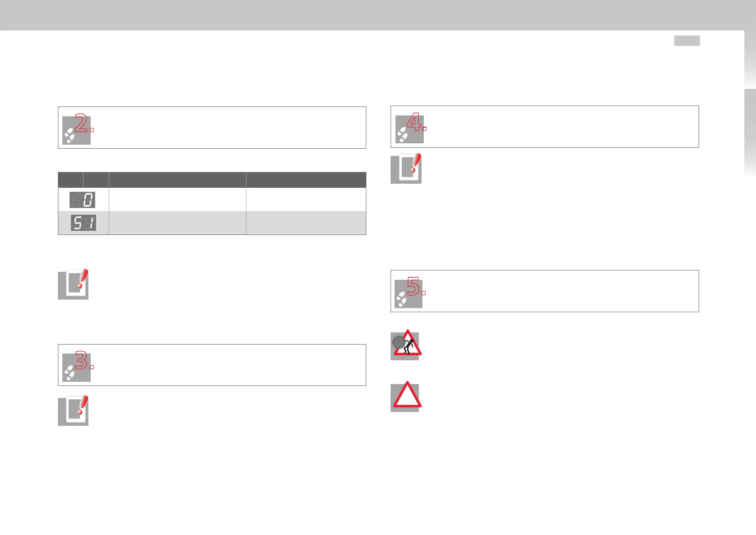Click the rightmost cell in the "S1" row
This screenshot has height=535, width=756.
pyautogui.click(x=306, y=223)
